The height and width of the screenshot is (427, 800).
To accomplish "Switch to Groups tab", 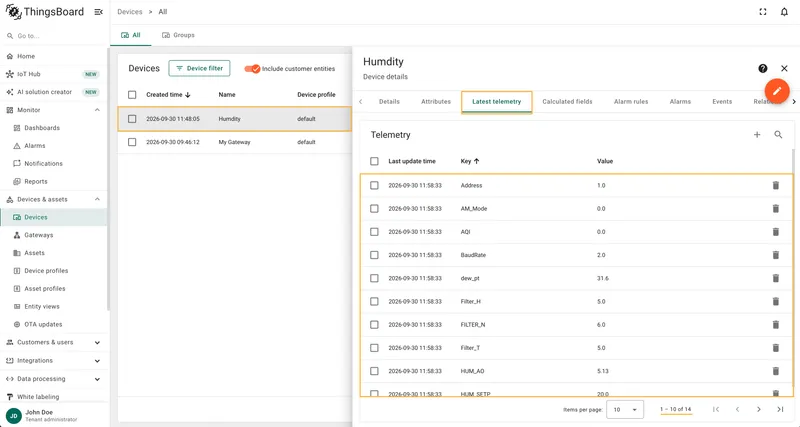I will 179,35.
